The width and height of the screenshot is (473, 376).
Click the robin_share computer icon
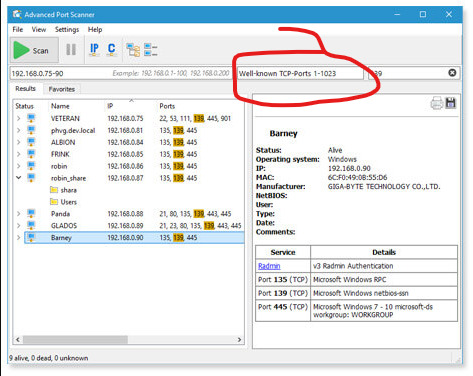point(31,178)
